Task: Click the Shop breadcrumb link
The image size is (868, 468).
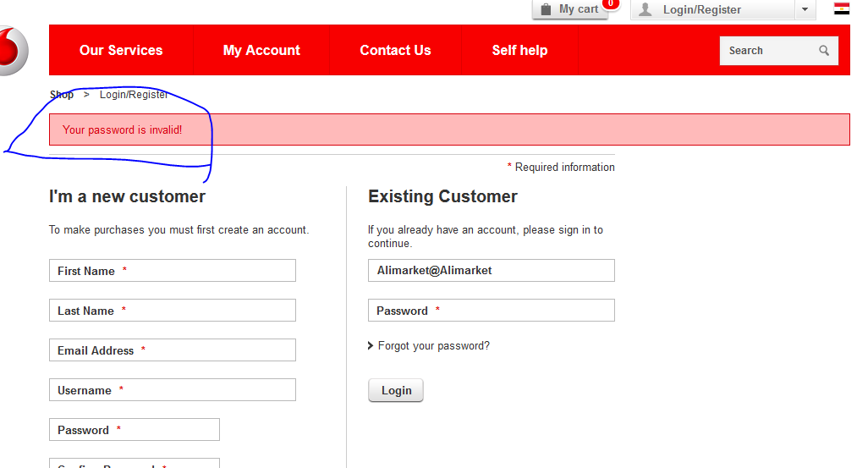Action: (x=62, y=95)
